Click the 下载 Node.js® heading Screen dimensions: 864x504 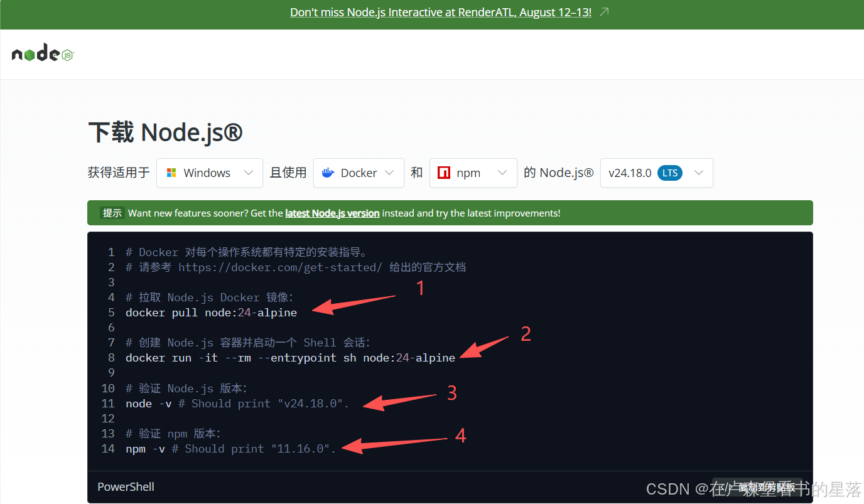pos(165,132)
